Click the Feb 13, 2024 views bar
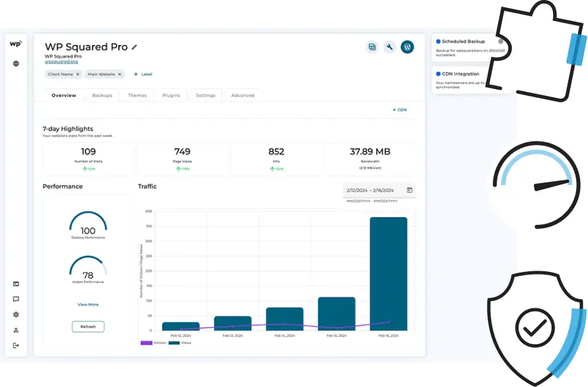Viewport: 588px width, 387px height. point(233,323)
